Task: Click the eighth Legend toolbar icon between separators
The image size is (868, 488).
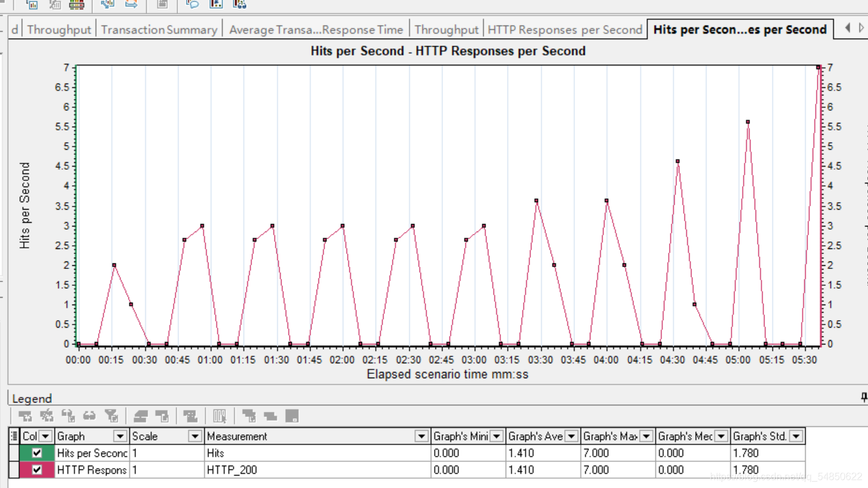Action: 190,416
